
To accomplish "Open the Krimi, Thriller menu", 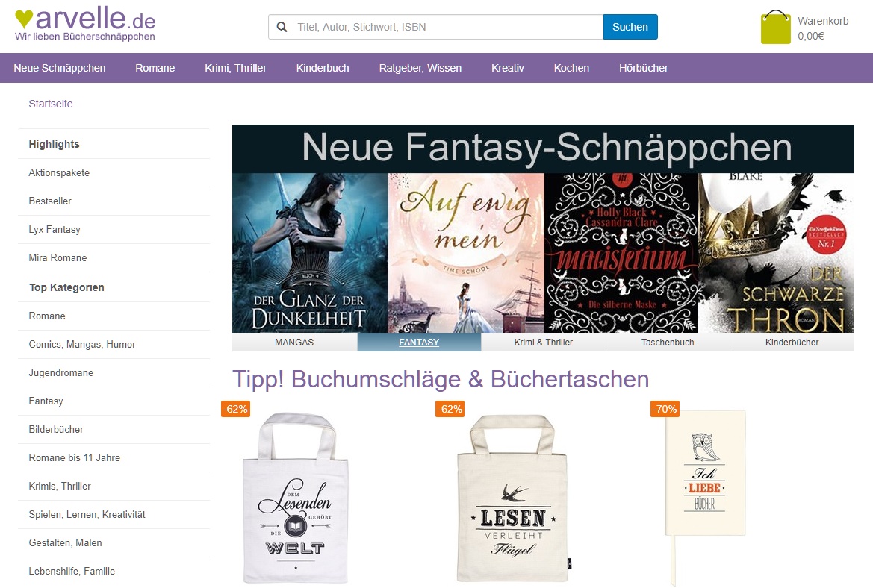I will [x=235, y=68].
